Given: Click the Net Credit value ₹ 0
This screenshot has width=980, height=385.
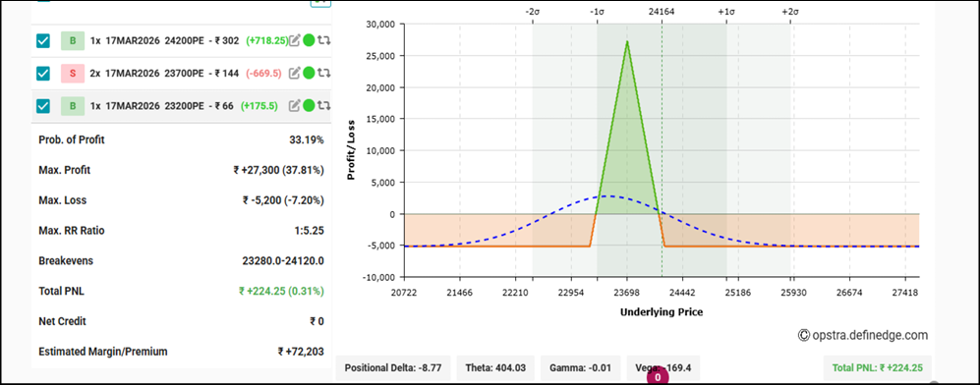Looking at the screenshot, I should point(317,321).
